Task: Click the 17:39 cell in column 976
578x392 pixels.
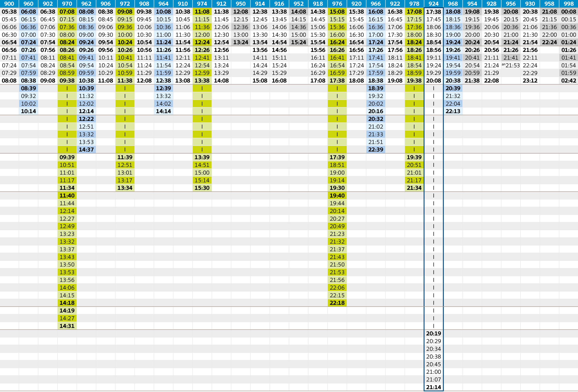Action: 337,157
